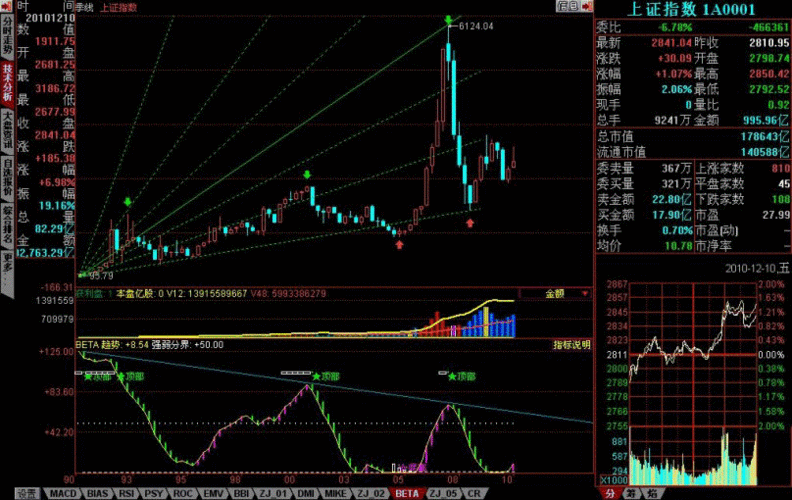
Task: Select the 筹 tab under intraday chart
Action: click(631, 493)
